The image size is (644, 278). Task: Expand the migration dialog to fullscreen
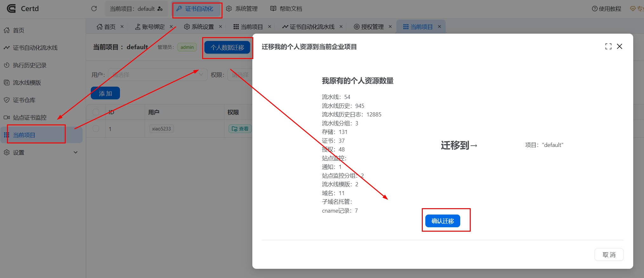pyautogui.click(x=608, y=46)
